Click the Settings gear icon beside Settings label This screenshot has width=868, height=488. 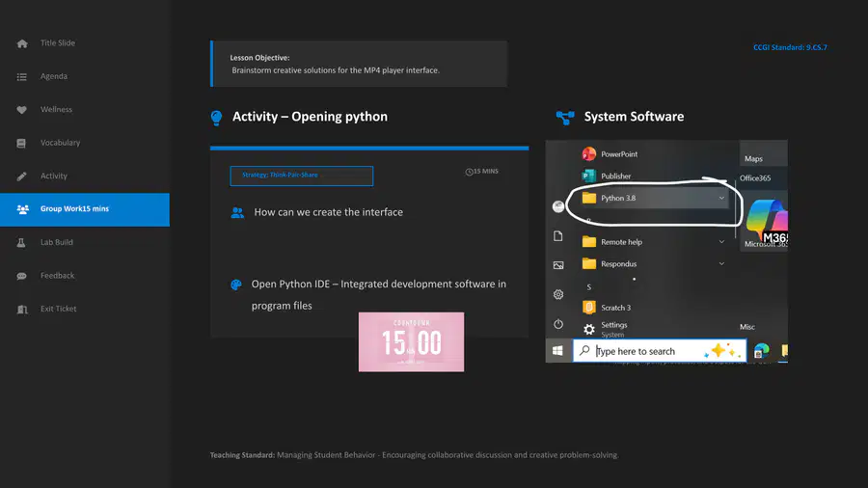coord(589,330)
